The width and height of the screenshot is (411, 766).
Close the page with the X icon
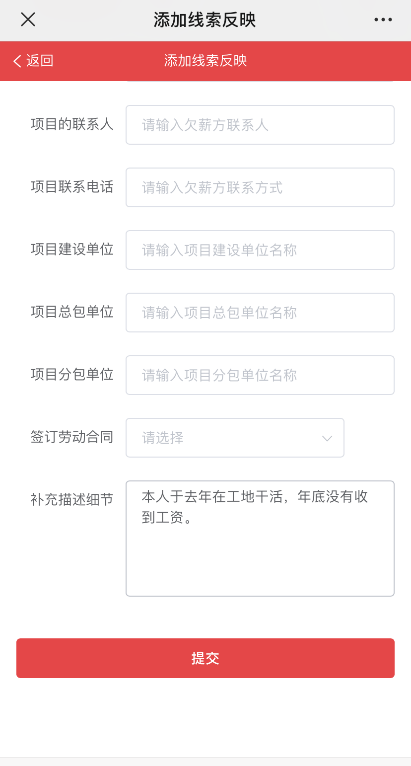(28, 20)
